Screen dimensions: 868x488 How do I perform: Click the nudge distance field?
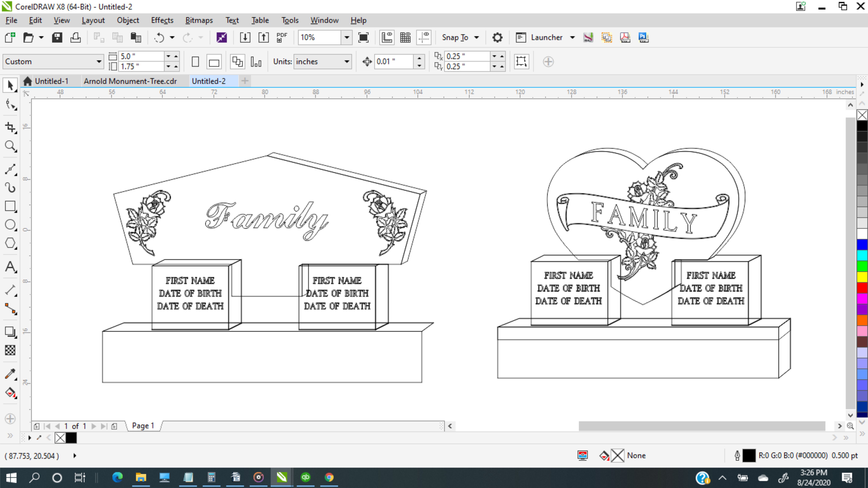pyautogui.click(x=394, y=62)
